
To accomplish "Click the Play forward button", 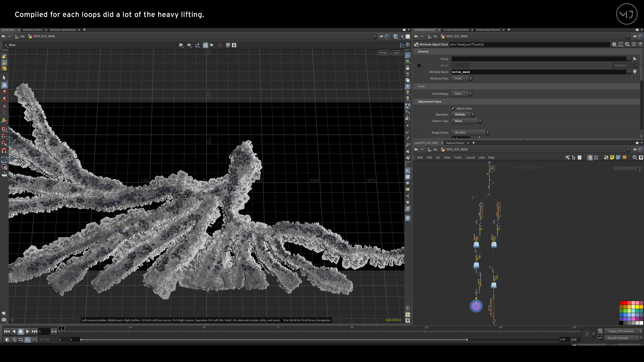I will [28, 331].
